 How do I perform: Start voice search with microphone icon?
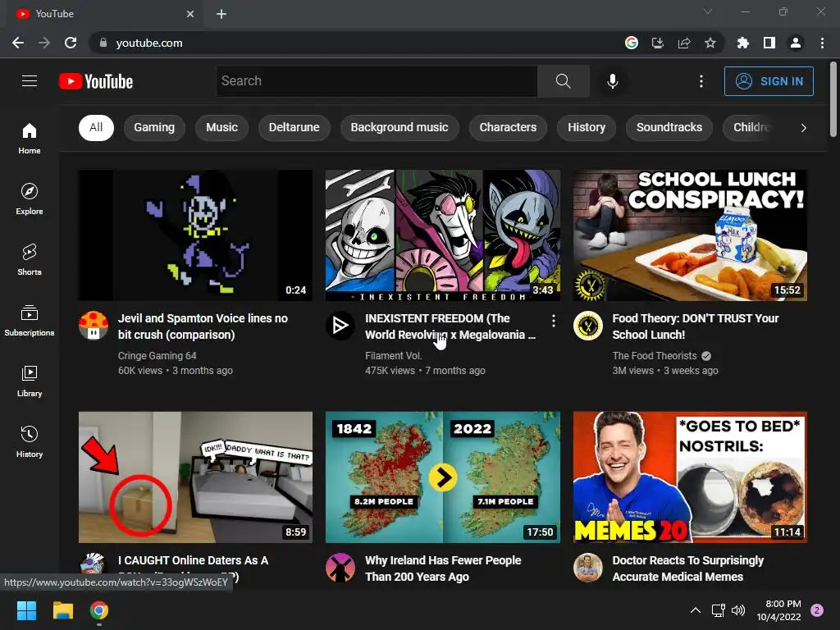pyautogui.click(x=612, y=81)
